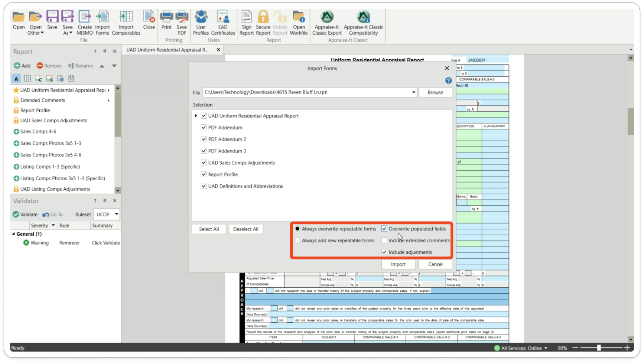644x363 pixels.
Task: Click the zoom out minus button
Action: pyautogui.click(x=575, y=348)
